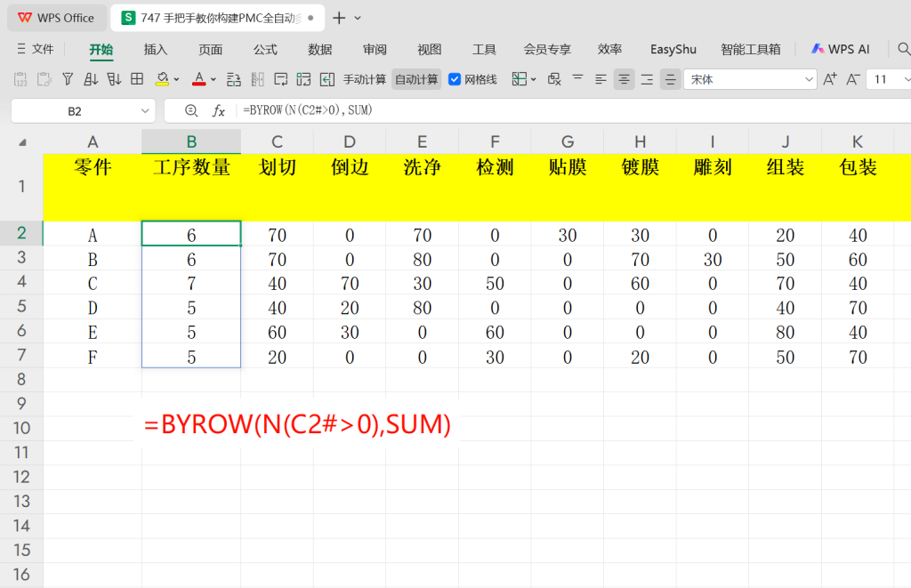This screenshot has width=911, height=588.
Task: Switch to the 页面 ribbon tab
Action: pos(210,50)
